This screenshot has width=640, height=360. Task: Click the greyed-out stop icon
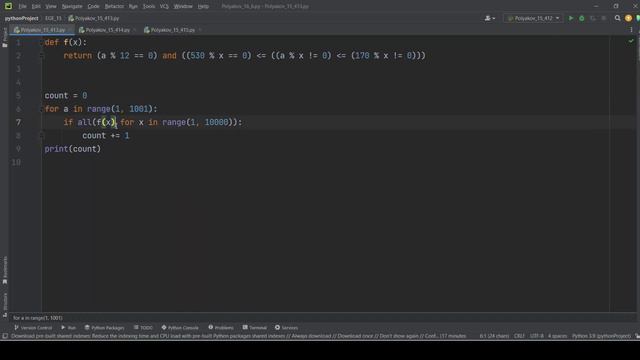pos(604,18)
